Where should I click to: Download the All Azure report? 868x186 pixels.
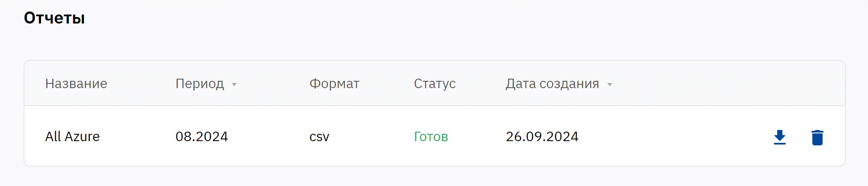pos(779,137)
